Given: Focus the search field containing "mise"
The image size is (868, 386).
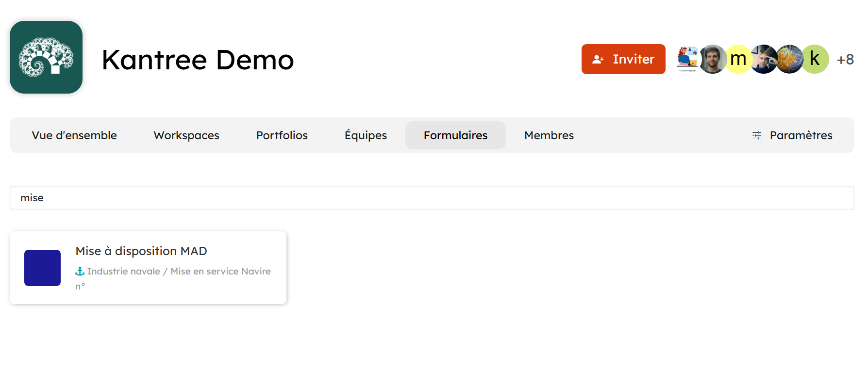Looking at the screenshot, I should click(x=432, y=198).
